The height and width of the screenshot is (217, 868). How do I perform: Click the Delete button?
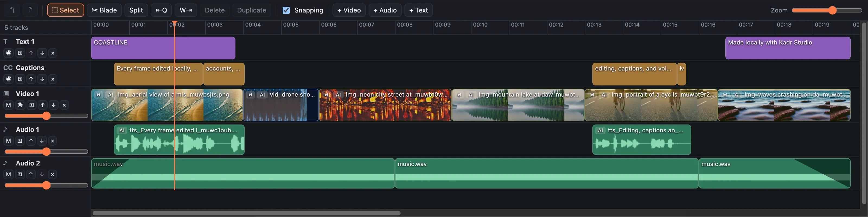(x=215, y=10)
